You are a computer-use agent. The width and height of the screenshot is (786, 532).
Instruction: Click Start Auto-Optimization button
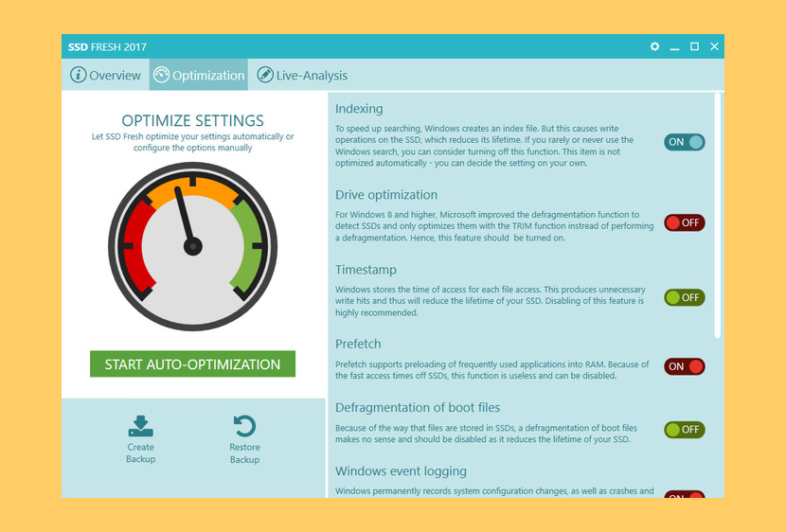pos(192,364)
